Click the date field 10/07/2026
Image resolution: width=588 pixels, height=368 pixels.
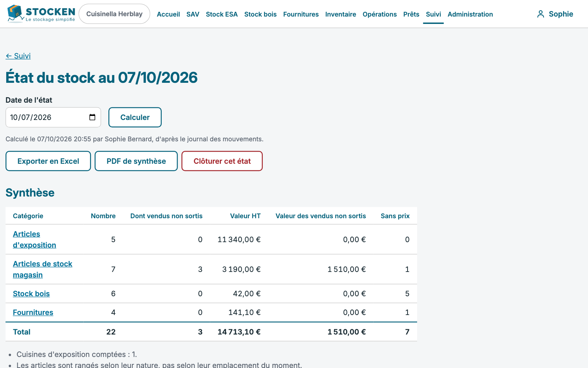(x=53, y=117)
